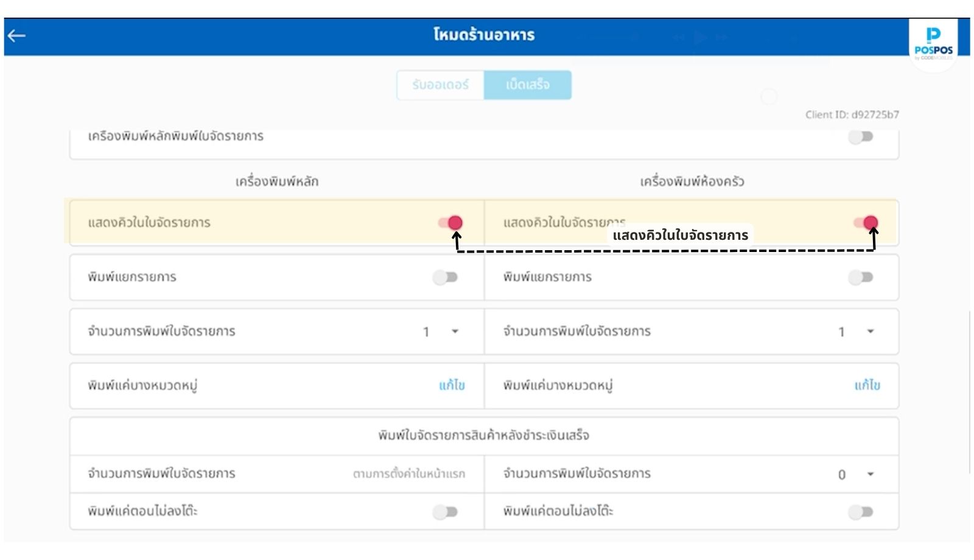Disable แสดงคิวในใบจัดรายการ for main printer
Image resolution: width=974 pixels, height=560 pixels.
(x=450, y=223)
